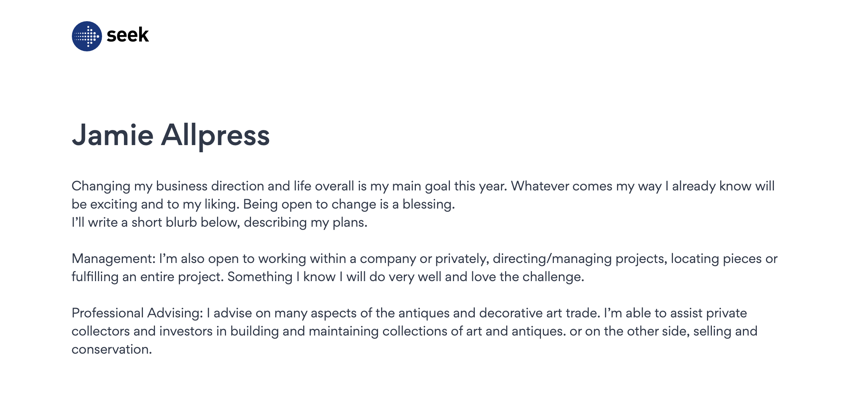Click the sentence 'Being open to change is a blessing'

click(349, 204)
